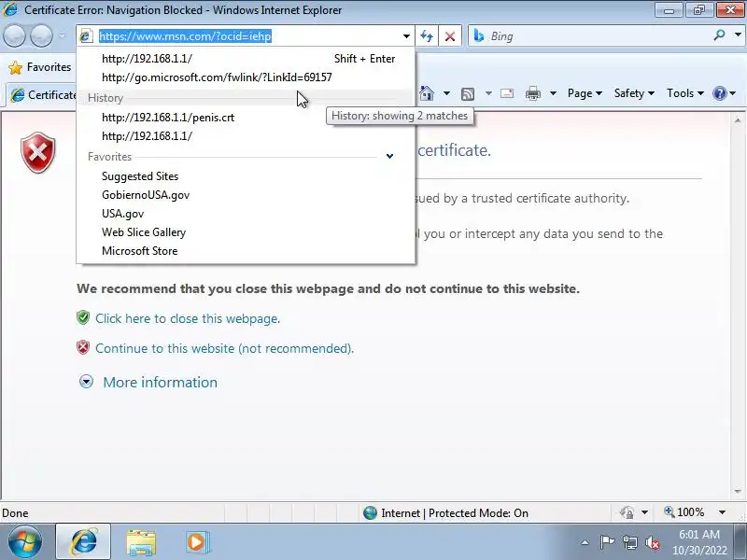747x560 pixels.
Task: Click the Back navigation button
Action: 14,35
